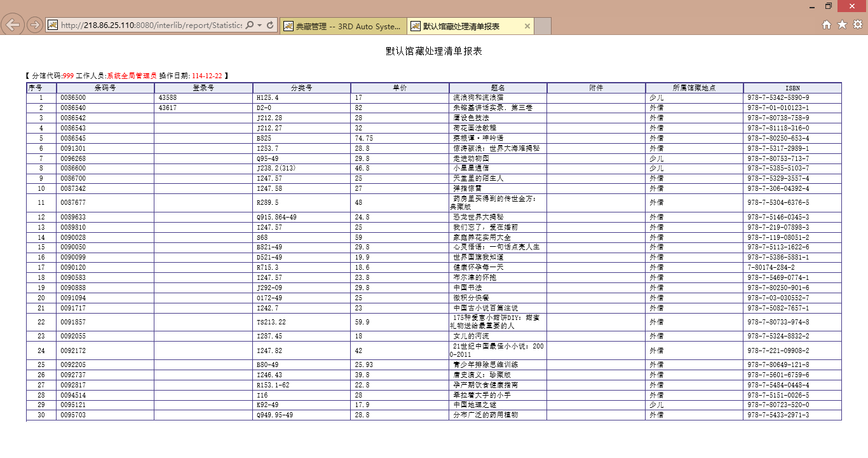The height and width of the screenshot is (458, 868).
Task: Click classification J238.2(313)
Action: point(276,169)
